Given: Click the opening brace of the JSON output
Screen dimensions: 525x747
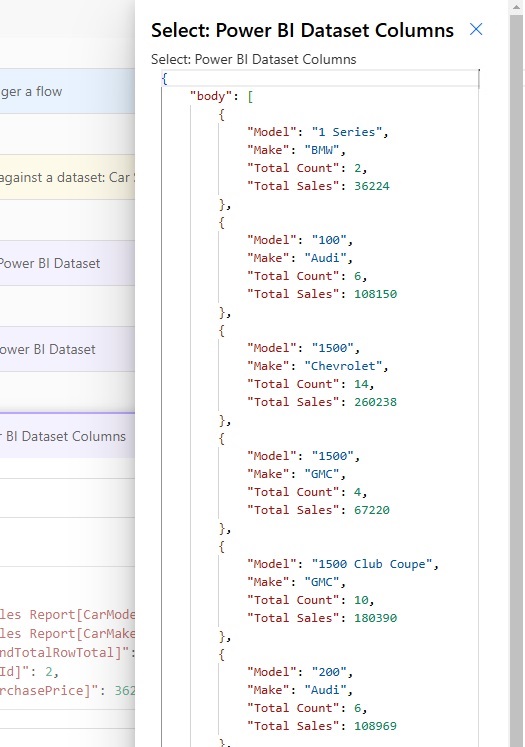Looking at the screenshot, I should 164,79.
